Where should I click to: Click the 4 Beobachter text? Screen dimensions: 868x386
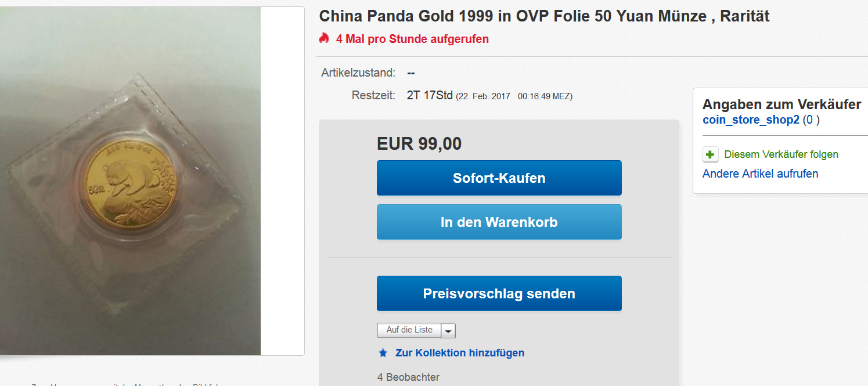pos(408,377)
